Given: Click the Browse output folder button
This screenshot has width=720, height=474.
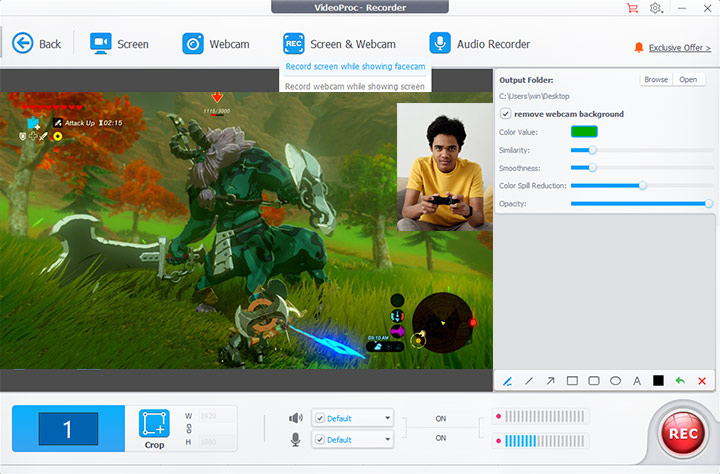Looking at the screenshot, I should pos(655,79).
